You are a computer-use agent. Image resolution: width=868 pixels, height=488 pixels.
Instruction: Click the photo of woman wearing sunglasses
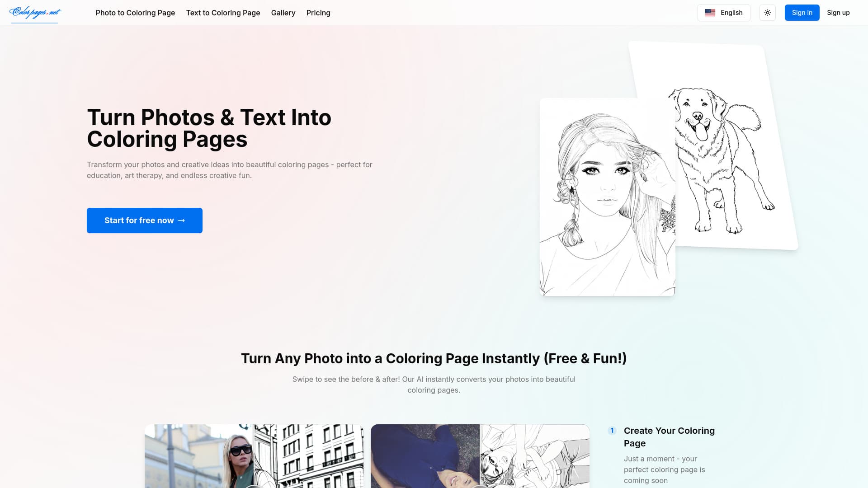click(x=199, y=456)
